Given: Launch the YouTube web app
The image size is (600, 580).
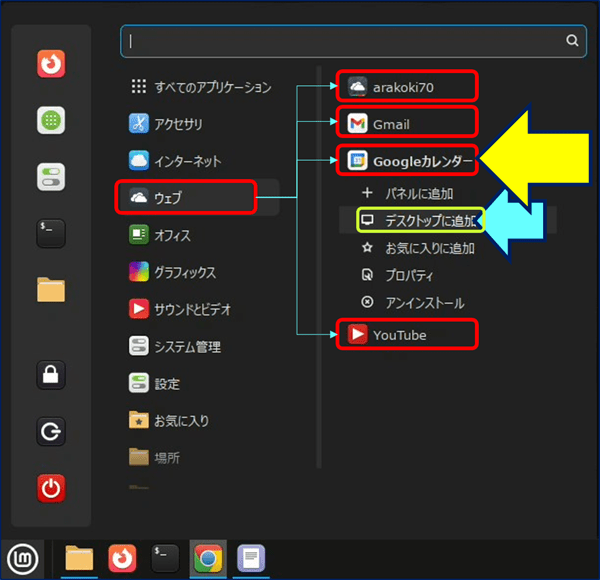Looking at the screenshot, I should [x=407, y=334].
